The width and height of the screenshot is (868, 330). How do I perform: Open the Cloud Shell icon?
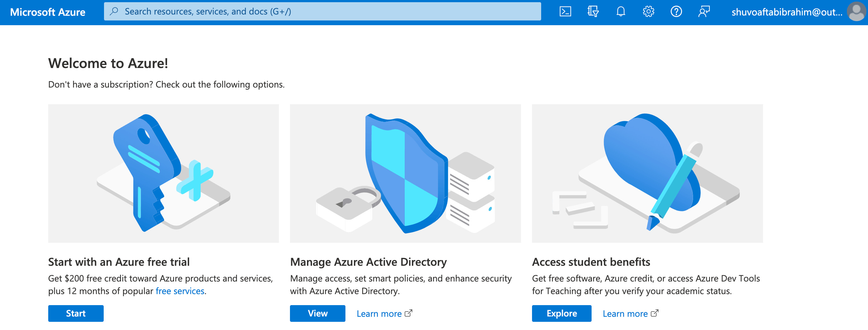coord(565,12)
